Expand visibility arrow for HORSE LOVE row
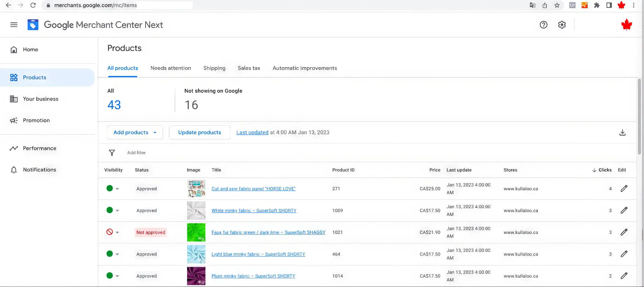This screenshot has height=287, width=644. [118, 189]
